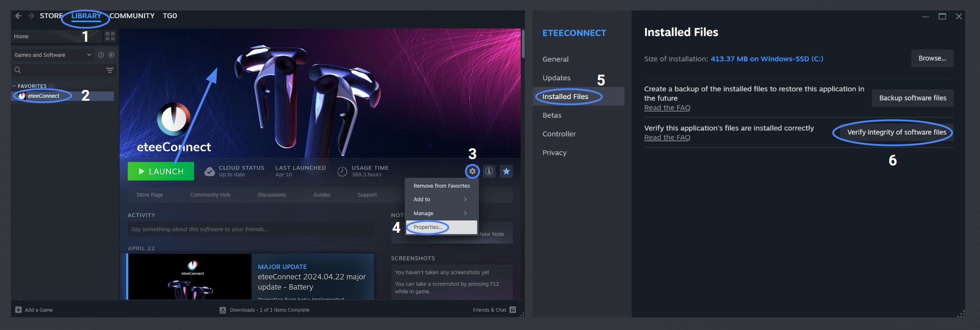Maximize the Properties window
Viewport: 980px width, 330px height.
(942, 16)
